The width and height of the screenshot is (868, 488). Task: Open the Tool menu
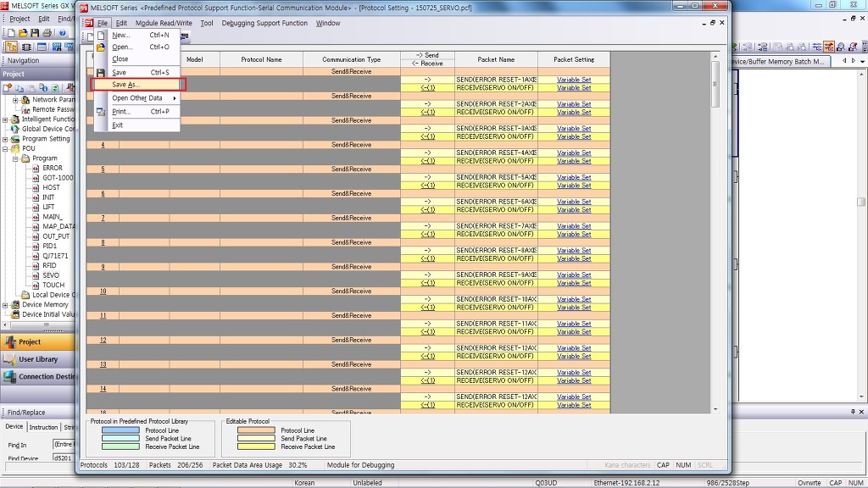pos(207,23)
